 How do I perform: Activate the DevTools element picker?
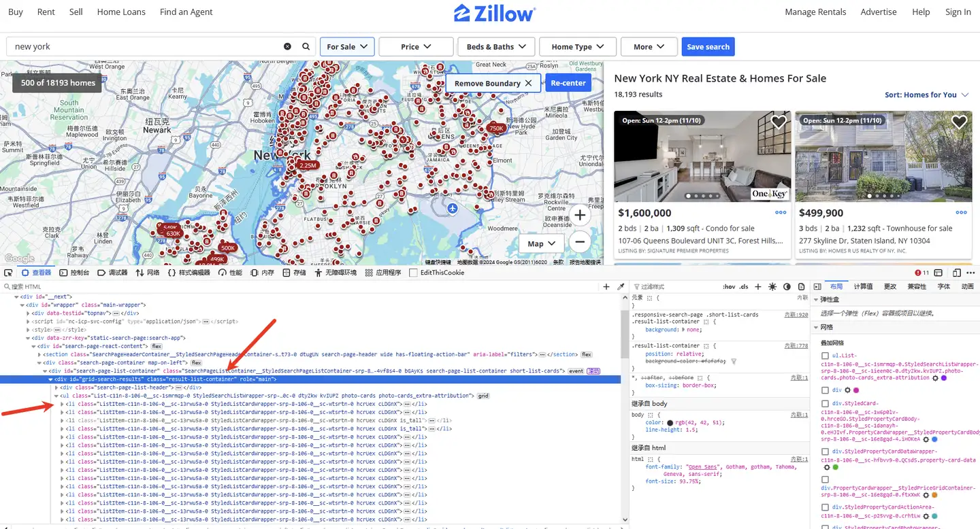pos(9,273)
